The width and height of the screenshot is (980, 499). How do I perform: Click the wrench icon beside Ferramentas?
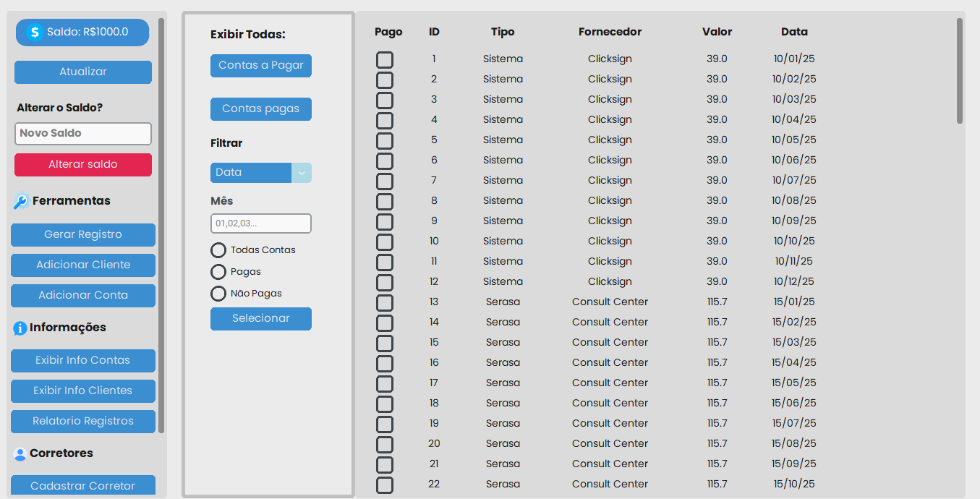click(21, 202)
